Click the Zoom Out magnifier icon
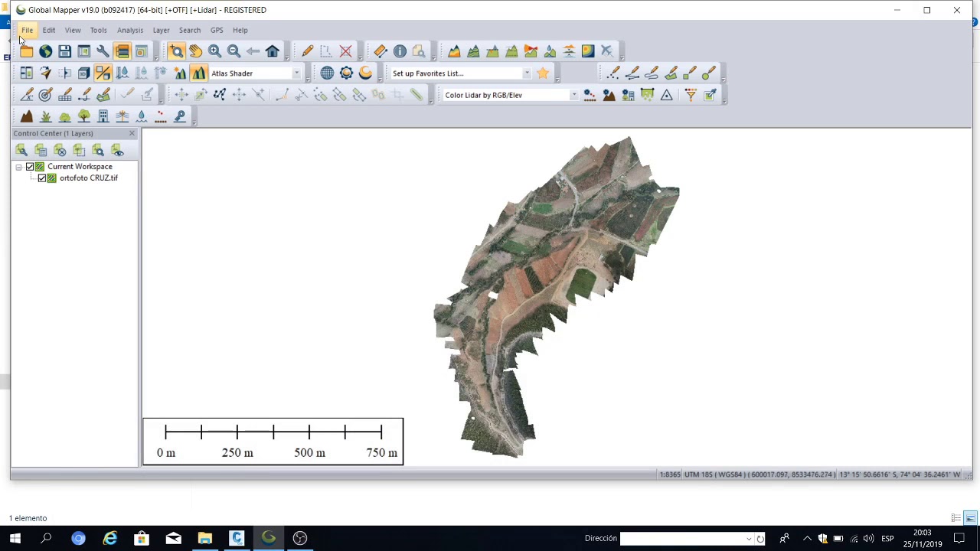The width and height of the screenshot is (980, 551). [234, 51]
